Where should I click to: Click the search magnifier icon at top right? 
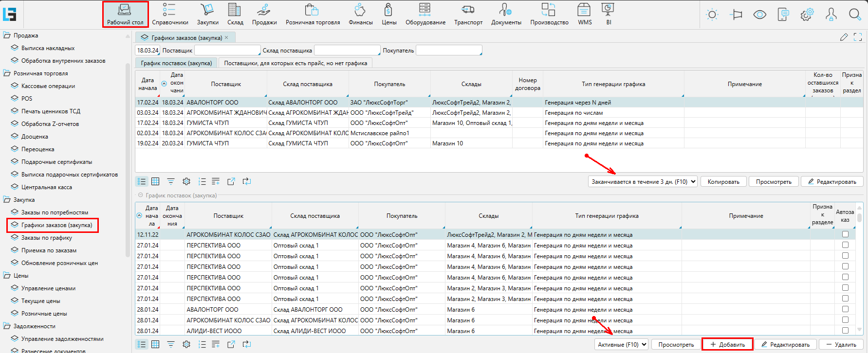pos(854,15)
